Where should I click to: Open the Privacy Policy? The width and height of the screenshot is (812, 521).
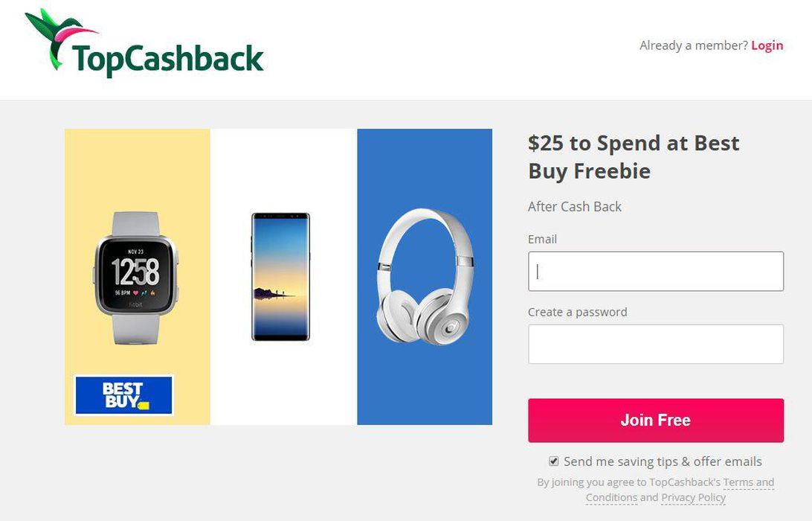(693, 497)
